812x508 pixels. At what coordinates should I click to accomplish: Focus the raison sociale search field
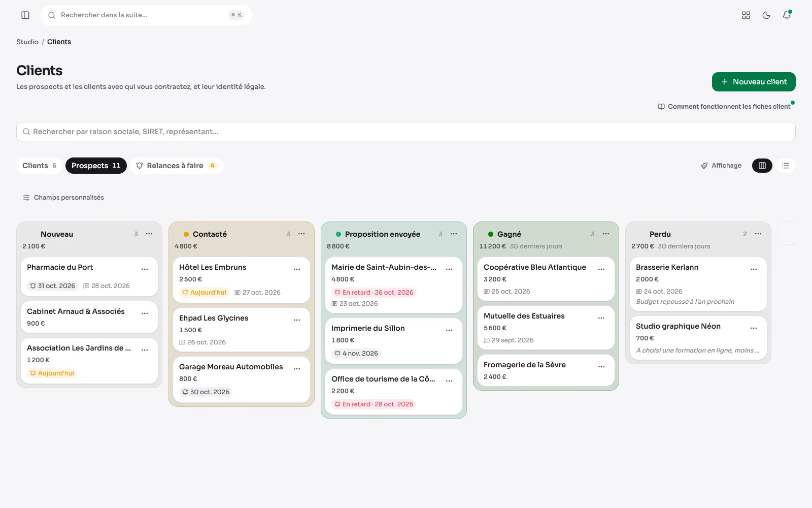[406, 132]
